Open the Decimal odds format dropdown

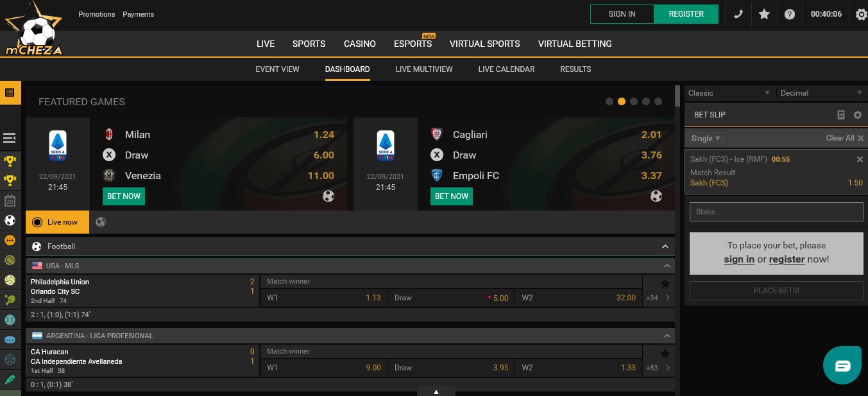click(x=822, y=93)
